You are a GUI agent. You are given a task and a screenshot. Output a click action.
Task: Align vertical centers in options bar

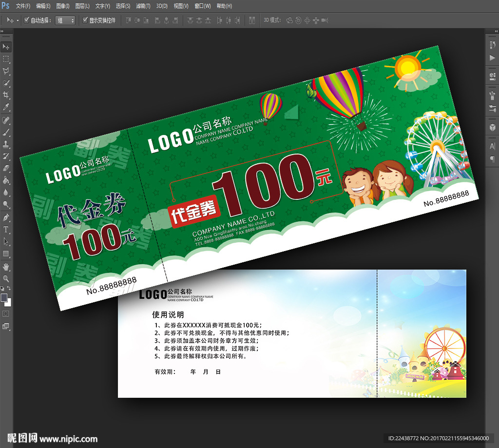click(x=137, y=20)
